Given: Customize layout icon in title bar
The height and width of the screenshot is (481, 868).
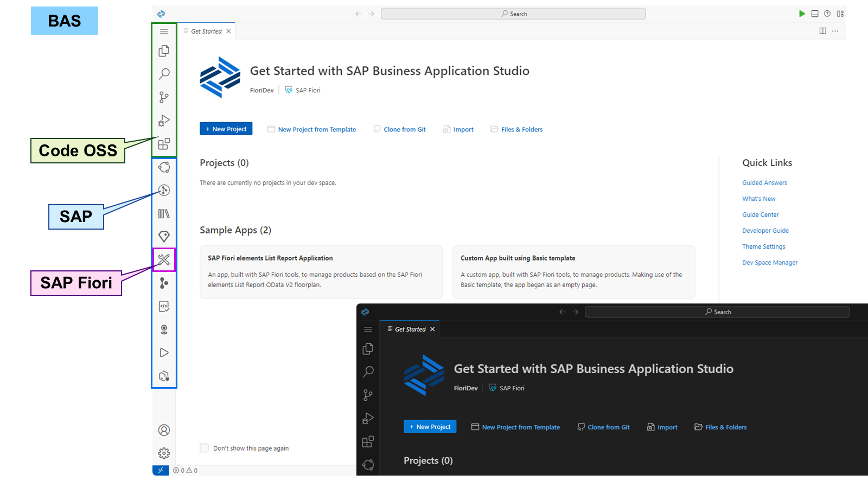Looking at the screenshot, I should pyautogui.click(x=840, y=14).
